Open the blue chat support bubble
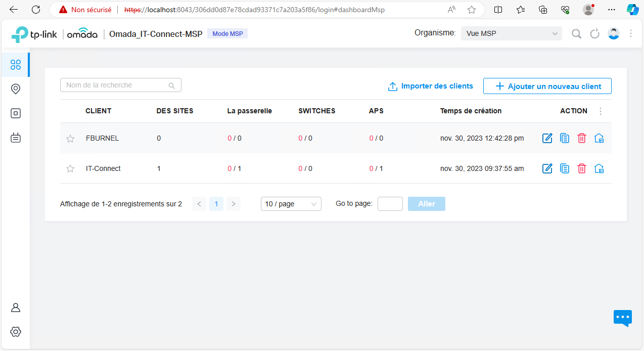Screen dimensions: 644x351 pos(623,318)
